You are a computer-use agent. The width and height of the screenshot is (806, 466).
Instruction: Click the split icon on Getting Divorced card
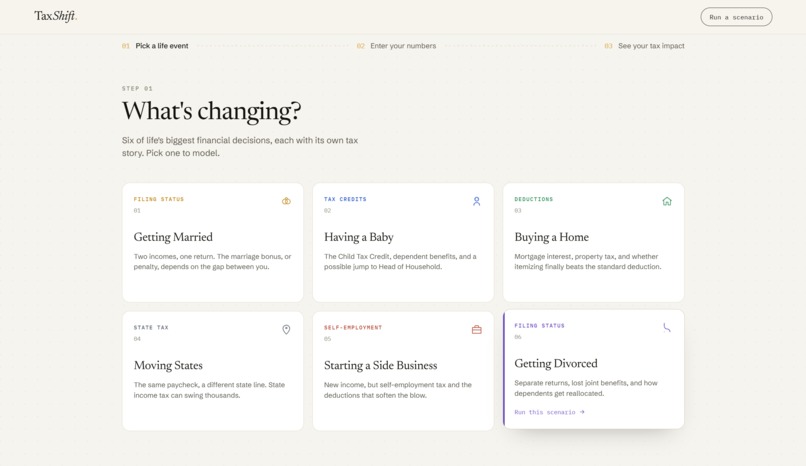tap(667, 327)
